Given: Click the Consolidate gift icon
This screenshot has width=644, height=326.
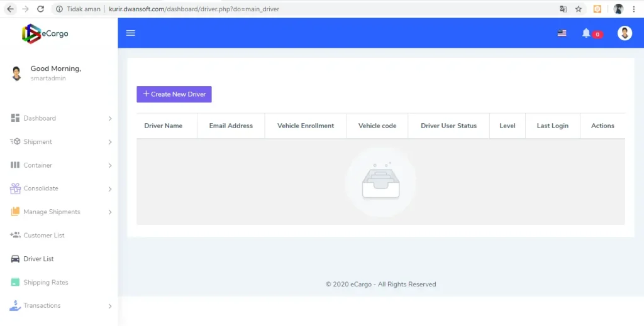Looking at the screenshot, I should [x=15, y=188].
